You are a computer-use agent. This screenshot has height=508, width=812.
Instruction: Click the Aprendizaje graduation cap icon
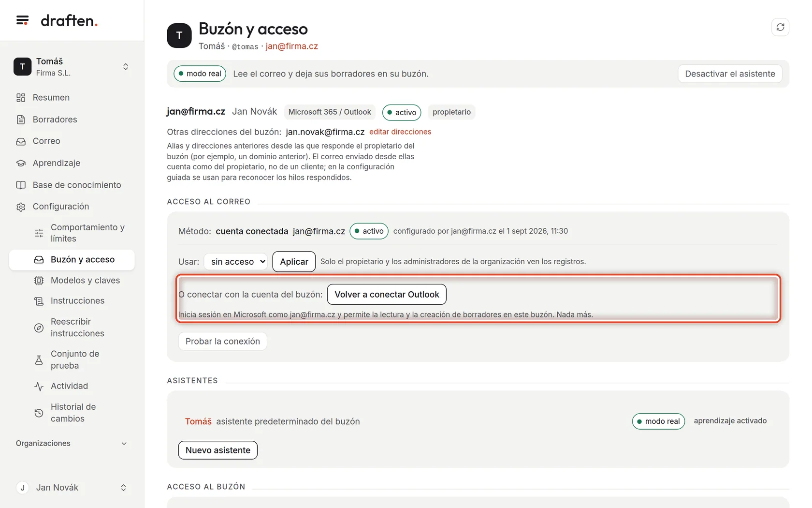[x=21, y=163]
